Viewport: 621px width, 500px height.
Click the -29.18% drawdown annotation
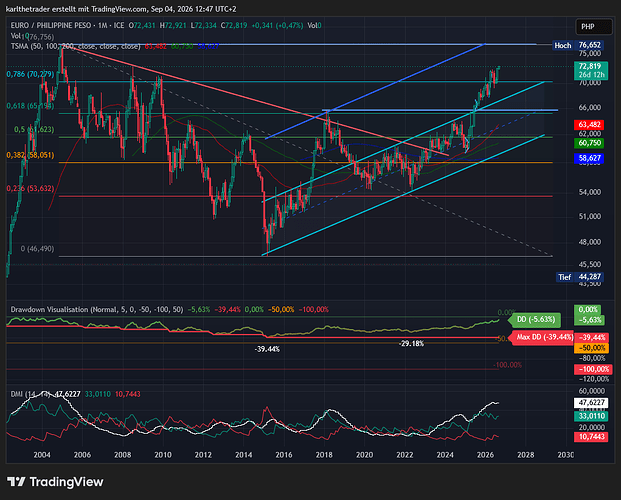coord(411,344)
